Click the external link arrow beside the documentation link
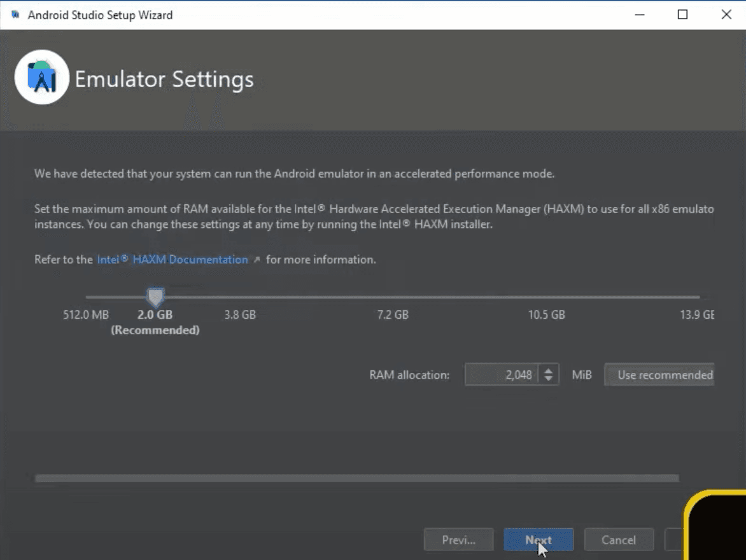This screenshot has height=560, width=746. [255, 259]
